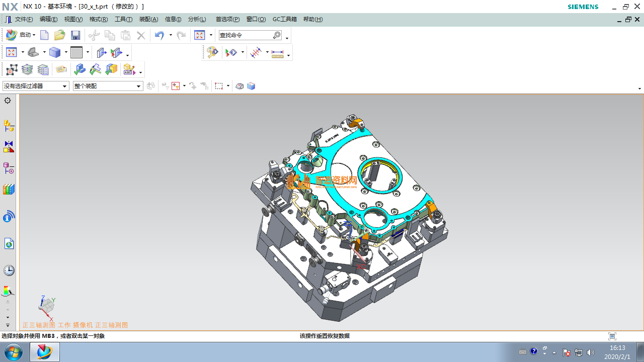
Task: Open the Reuse Library books icon
Action: tap(9, 190)
